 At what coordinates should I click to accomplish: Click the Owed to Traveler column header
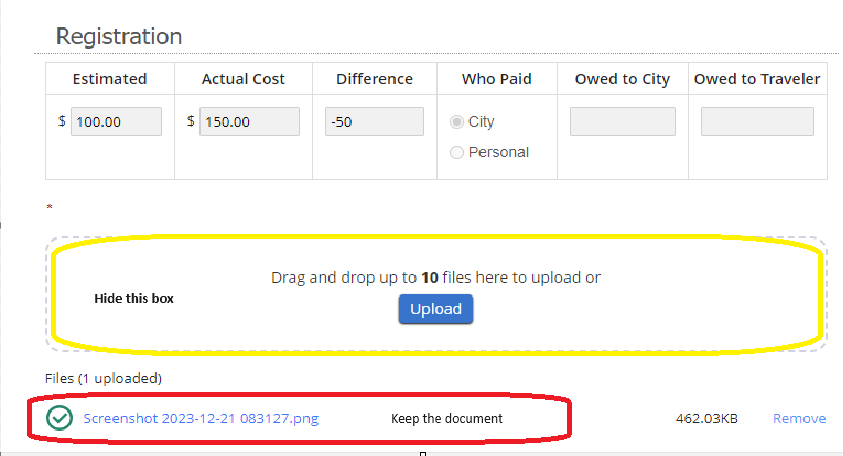pos(757,79)
